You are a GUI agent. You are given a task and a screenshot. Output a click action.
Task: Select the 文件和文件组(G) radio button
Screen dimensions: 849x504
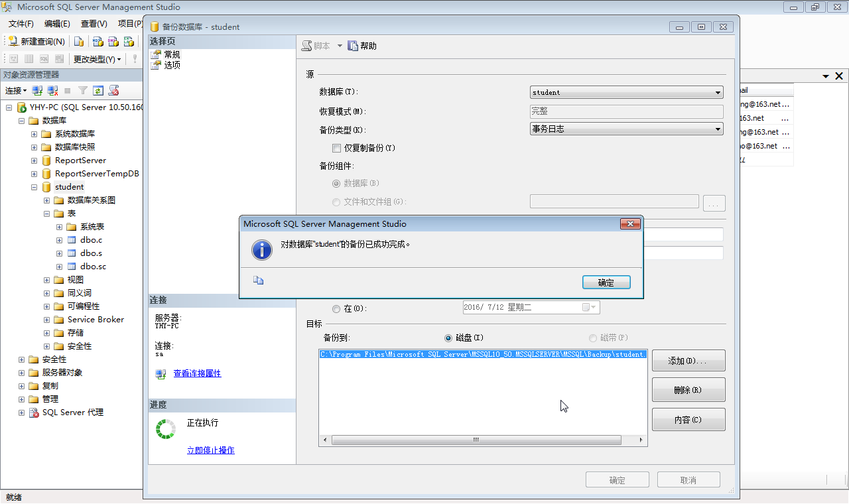tap(336, 202)
